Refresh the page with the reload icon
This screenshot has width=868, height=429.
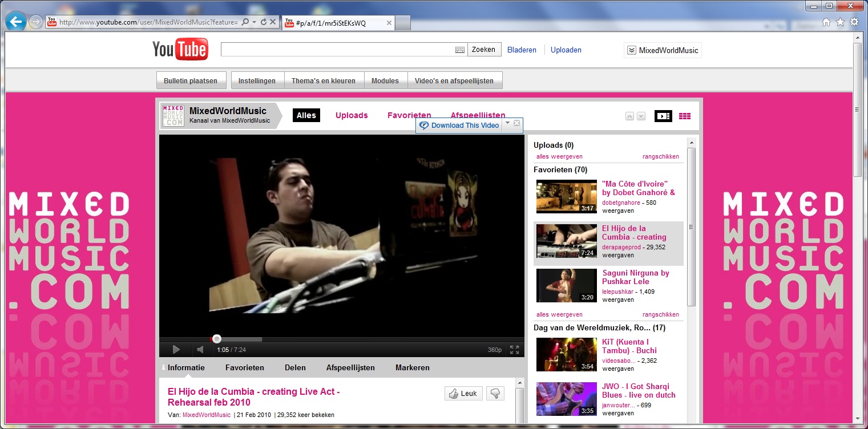pos(263,22)
